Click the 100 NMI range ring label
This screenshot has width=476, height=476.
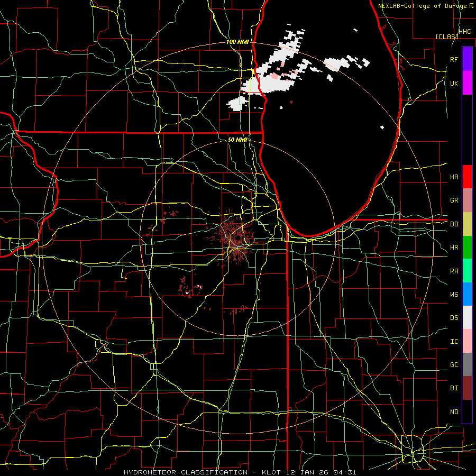(x=237, y=42)
